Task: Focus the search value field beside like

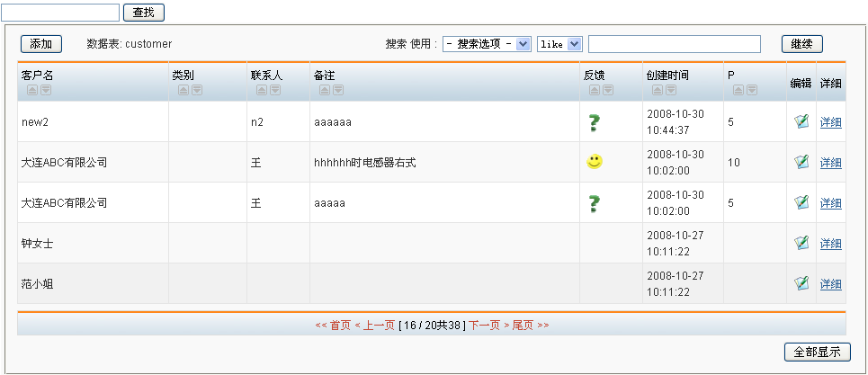Action: (x=675, y=44)
